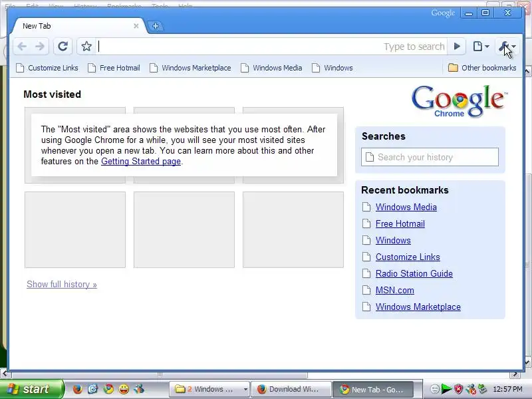Click the folder icon of Other bookmarks
Viewport: 532px width, 399px height.
pyautogui.click(x=453, y=68)
